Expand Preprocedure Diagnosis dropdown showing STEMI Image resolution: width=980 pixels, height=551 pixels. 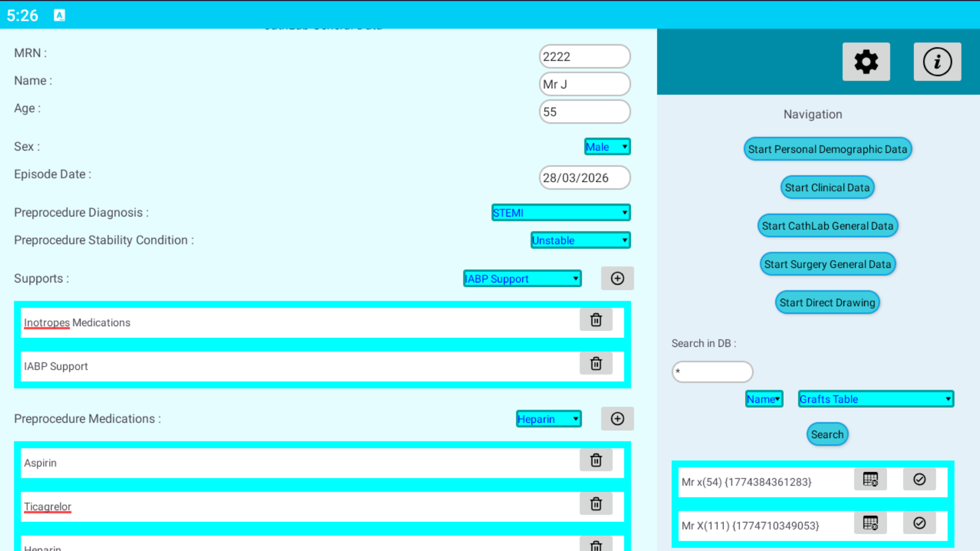pyautogui.click(x=560, y=213)
